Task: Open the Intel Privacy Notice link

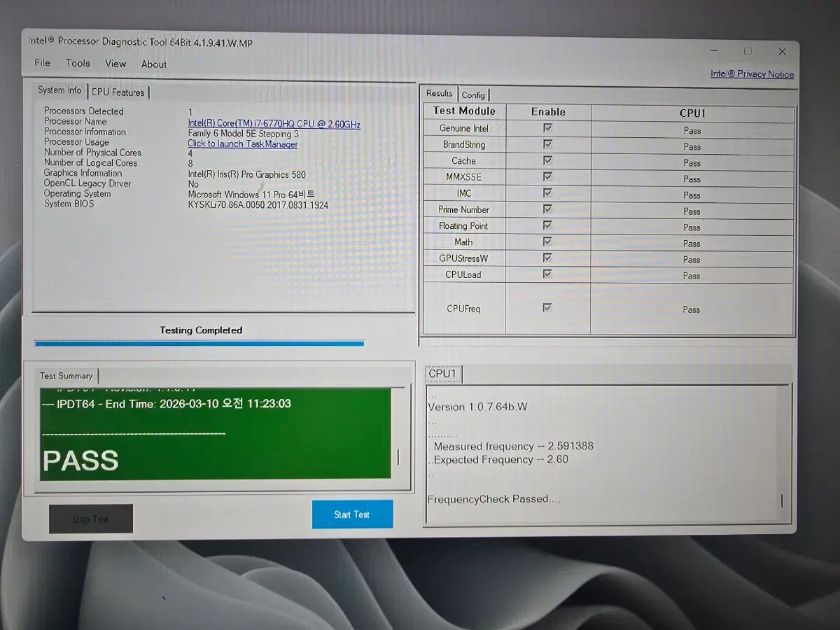Action: [752, 74]
